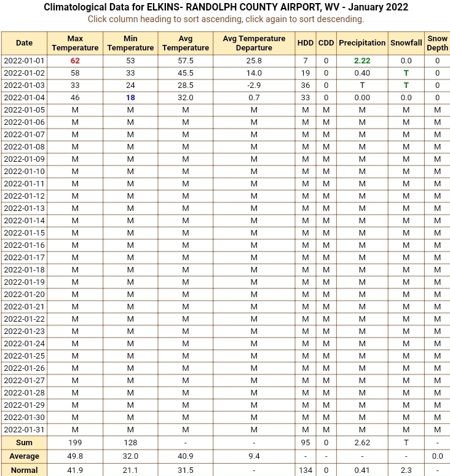Select the precipitation value 0.40
450x476 pixels.
coord(362,73)
